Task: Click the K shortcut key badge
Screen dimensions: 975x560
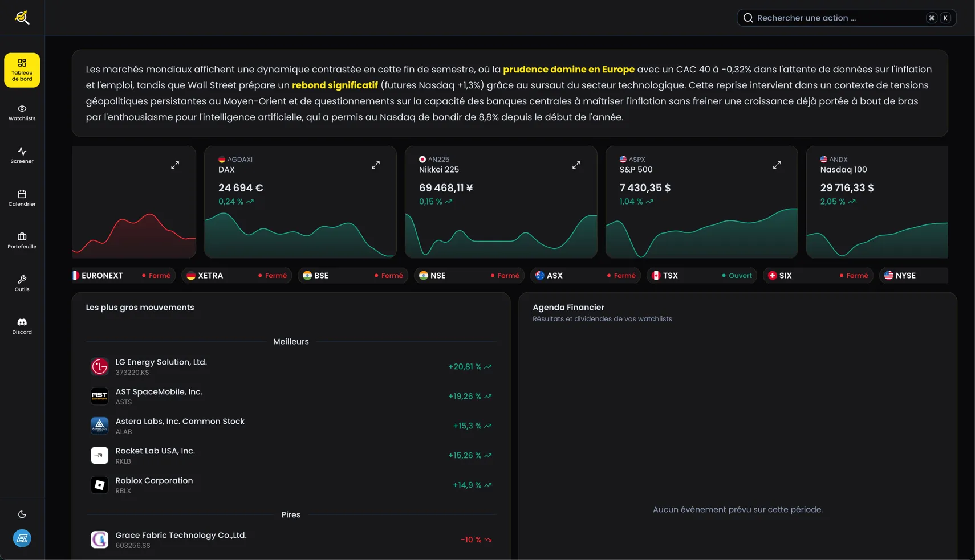Action: pos(945,18)
